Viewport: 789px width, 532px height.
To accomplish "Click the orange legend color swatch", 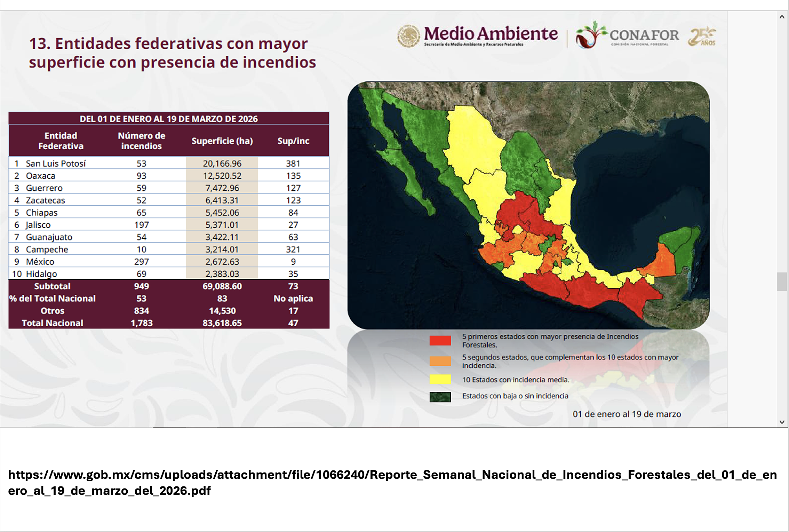I will pos(440,361).
